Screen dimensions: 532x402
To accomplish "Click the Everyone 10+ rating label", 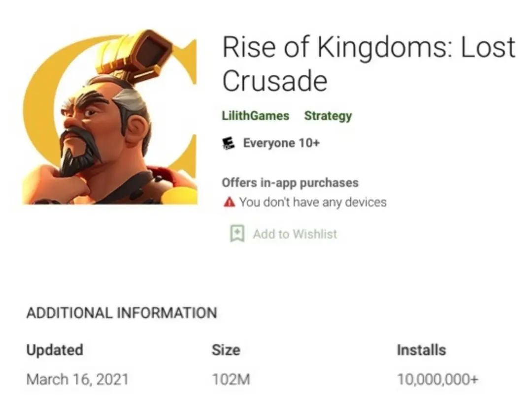I will (x=281, y=143).
